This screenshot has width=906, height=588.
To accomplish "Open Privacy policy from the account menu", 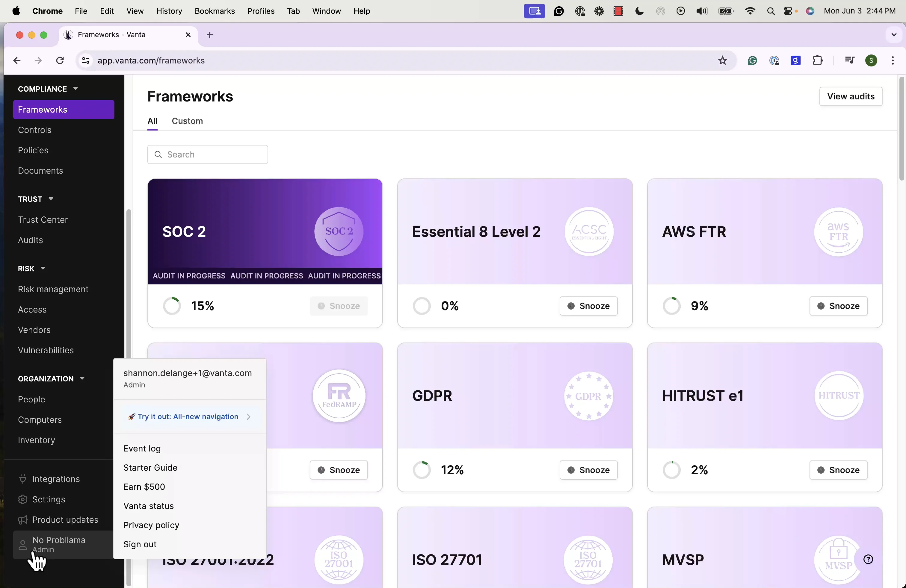I will tap(151, 525).
